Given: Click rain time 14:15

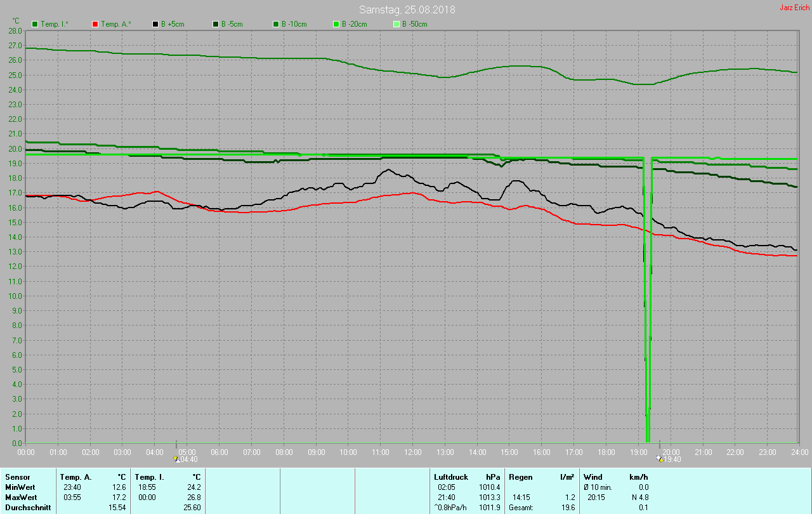Looking at the screenshot, I should [521, 497].
